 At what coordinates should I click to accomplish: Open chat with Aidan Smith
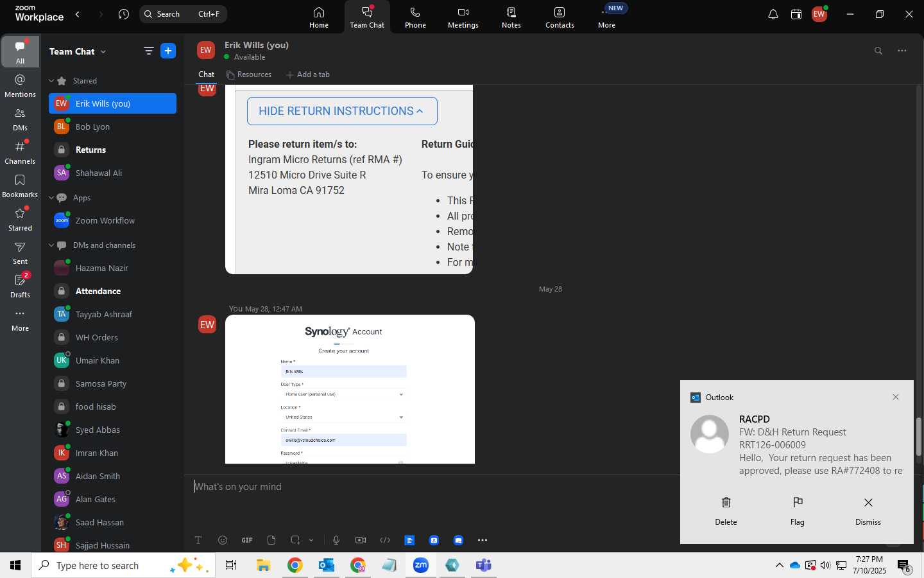[x=112, y=476]
